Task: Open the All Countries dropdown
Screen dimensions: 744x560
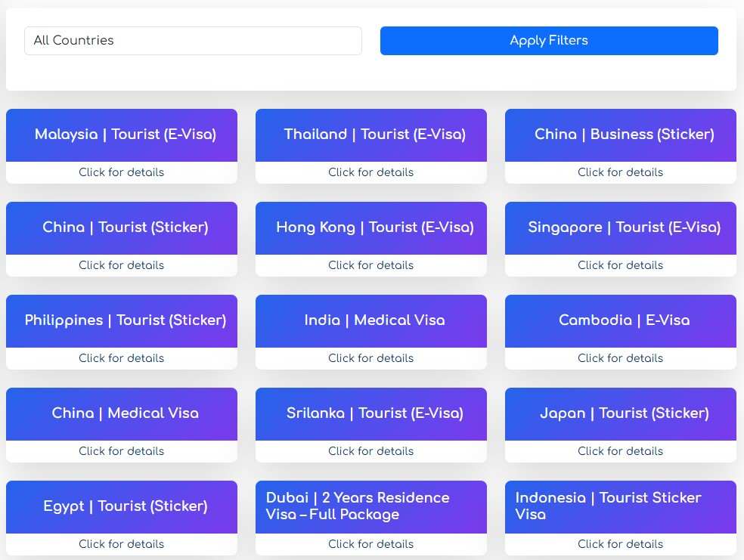Action: (193, 41)
